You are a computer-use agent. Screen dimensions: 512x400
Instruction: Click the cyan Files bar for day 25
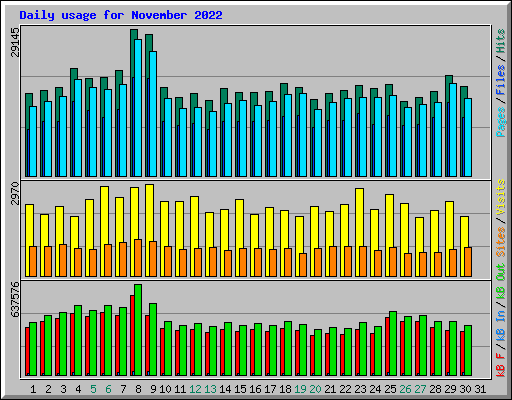click(x=393, y=136)
